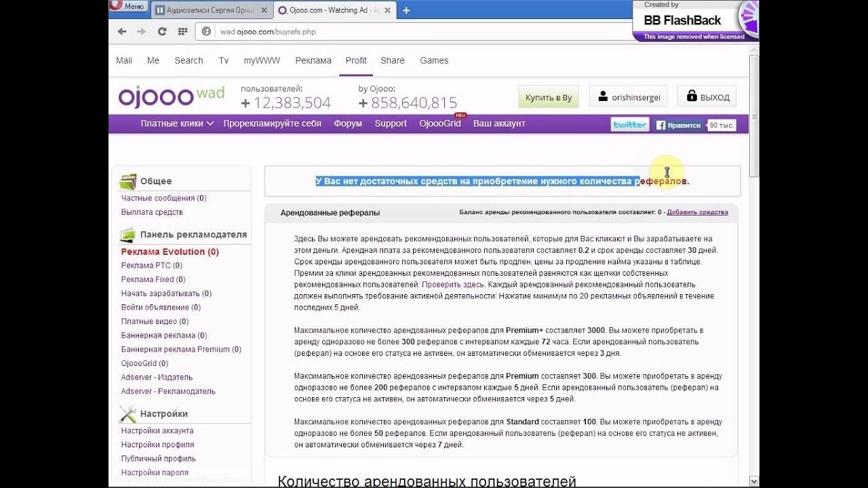Click the Купить в Ву button
This screenshot has width=868, height=488.
tap(549, 97)
